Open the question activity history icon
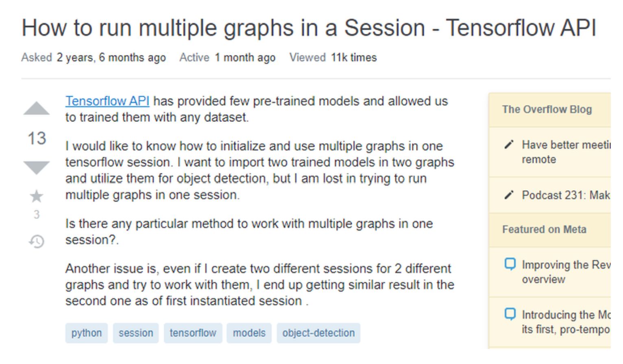 [x=37, y=241]
